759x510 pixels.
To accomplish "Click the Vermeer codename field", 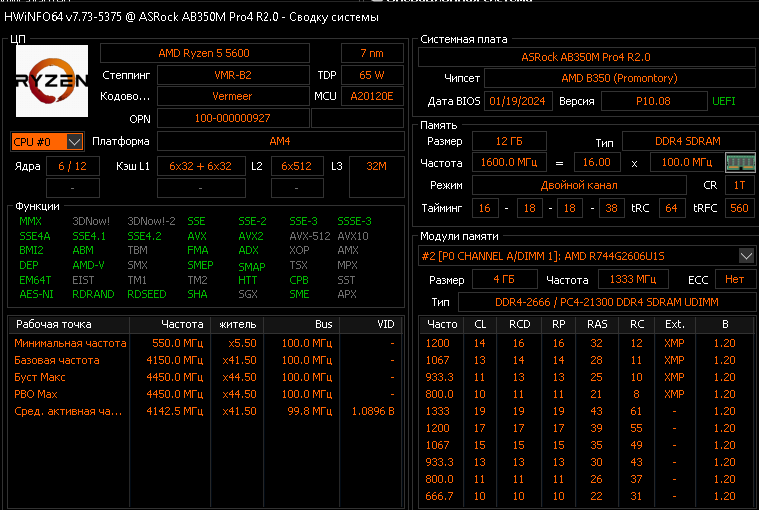I will coord(233,96).
